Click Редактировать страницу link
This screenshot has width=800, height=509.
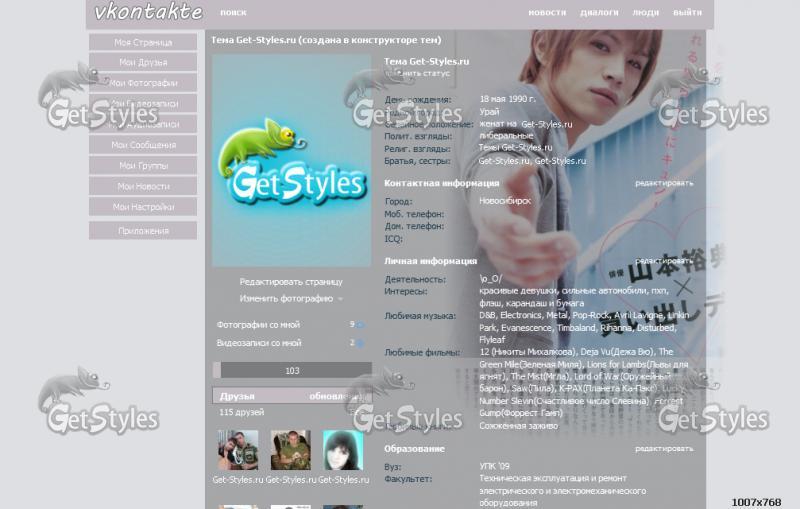pos(291,282)
